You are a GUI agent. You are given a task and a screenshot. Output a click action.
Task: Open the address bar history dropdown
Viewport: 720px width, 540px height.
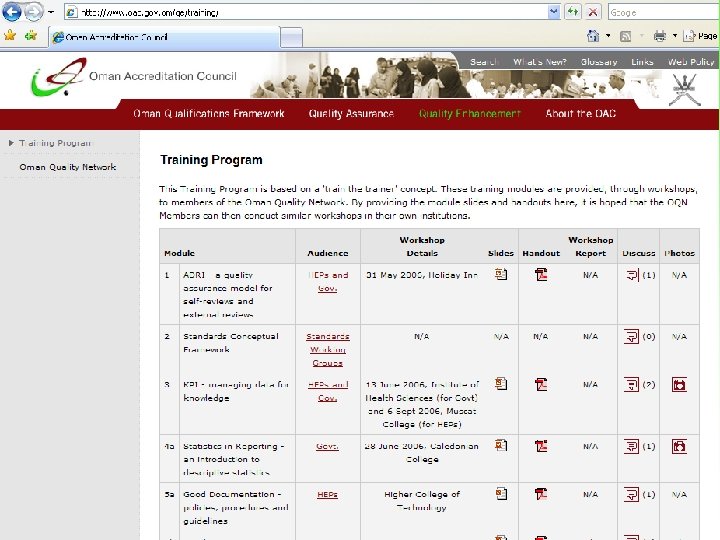[x=554, y=12]
